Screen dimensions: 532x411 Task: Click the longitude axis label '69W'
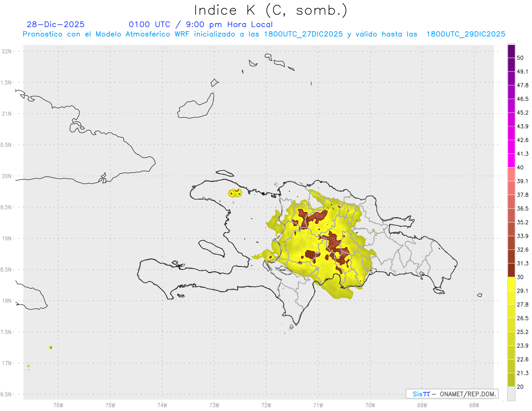(422, 405)
